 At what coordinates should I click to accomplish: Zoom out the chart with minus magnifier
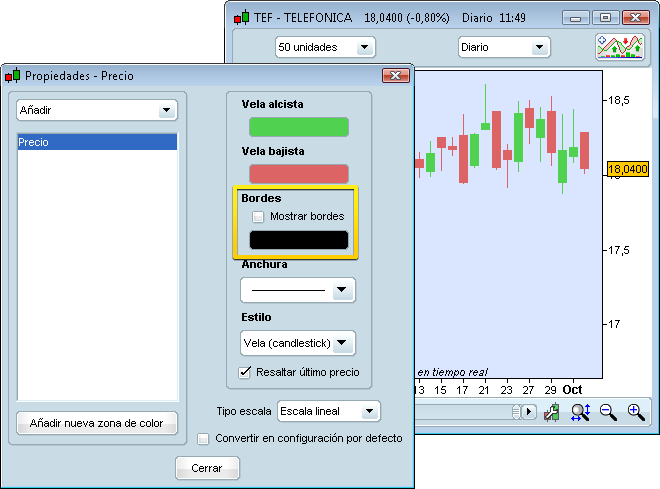coord(608,412)
